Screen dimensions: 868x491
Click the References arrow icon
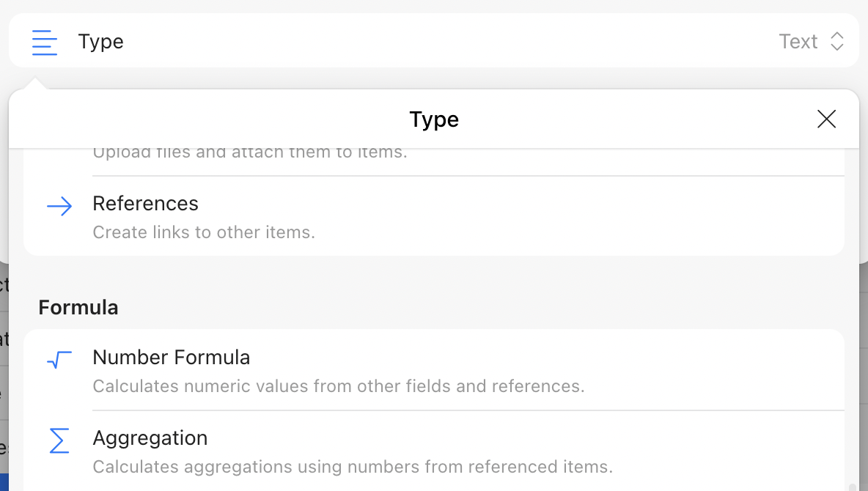59,207
